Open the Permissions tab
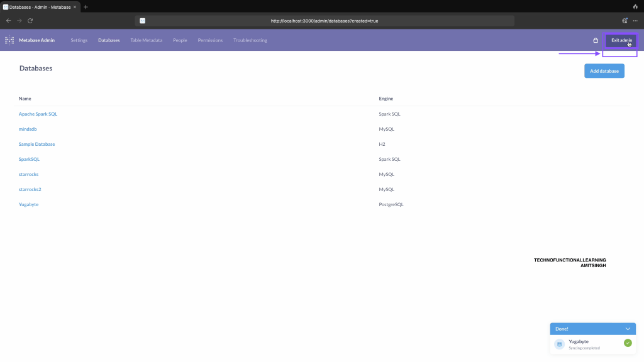The width and height of the screenshot is (644, 362). click(210, 40)
